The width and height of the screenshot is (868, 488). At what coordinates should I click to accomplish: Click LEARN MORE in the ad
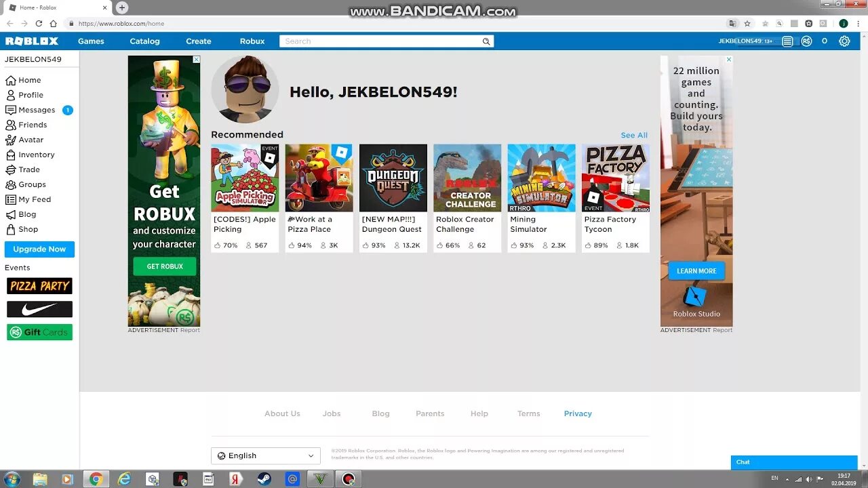(696, 271)
